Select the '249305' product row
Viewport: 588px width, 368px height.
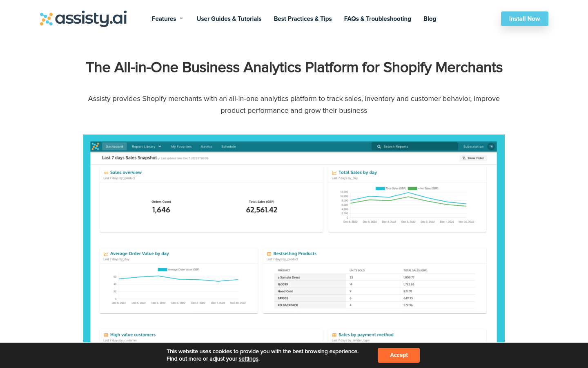click(x=375, y=298)
